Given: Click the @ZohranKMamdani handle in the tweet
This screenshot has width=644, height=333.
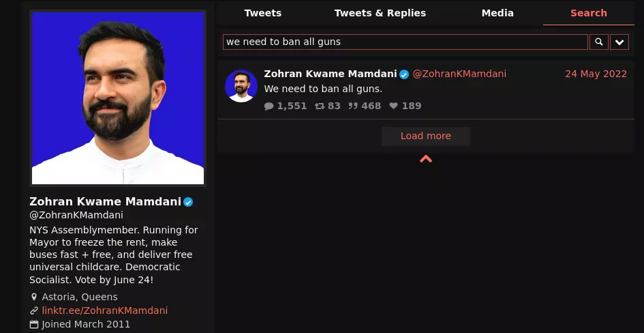Looking at the screenshot, I should click(459, 74).
